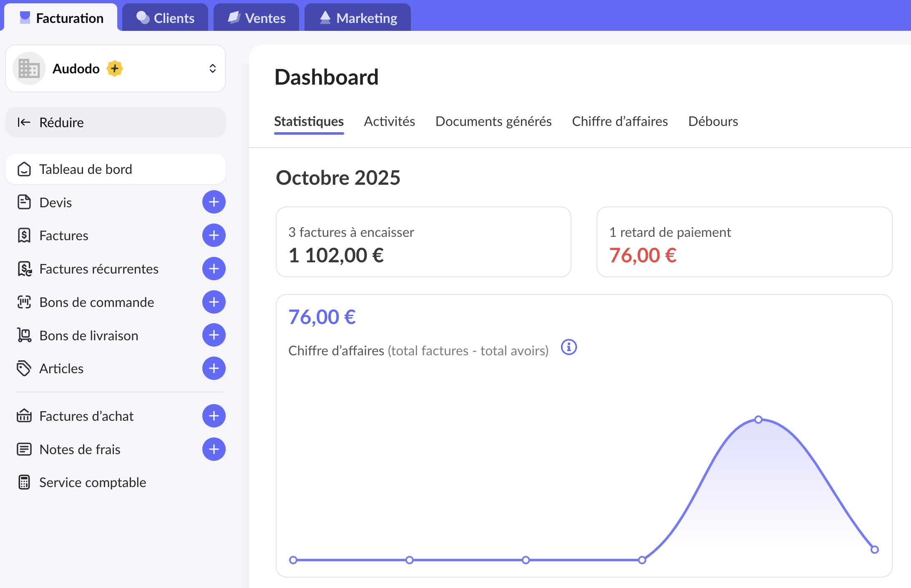Click the info icon beside Chiffre d'affaires
The height and width of the screenshot is (588, 911).
(569, 347)
